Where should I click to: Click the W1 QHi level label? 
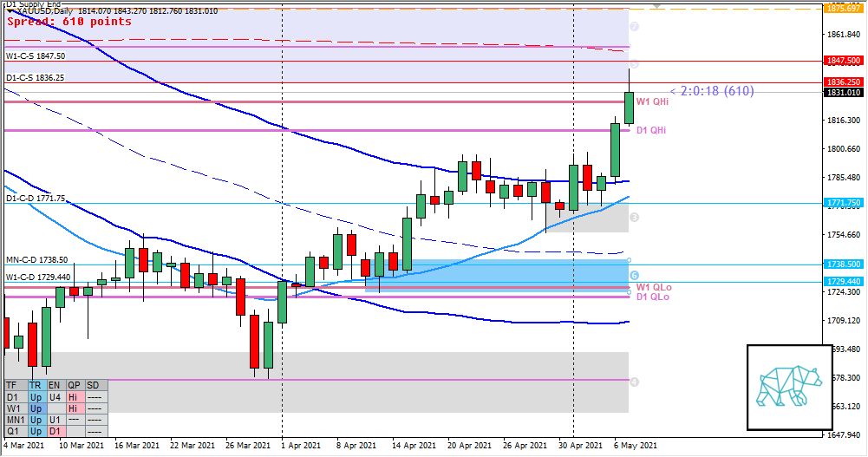[652, 101]
